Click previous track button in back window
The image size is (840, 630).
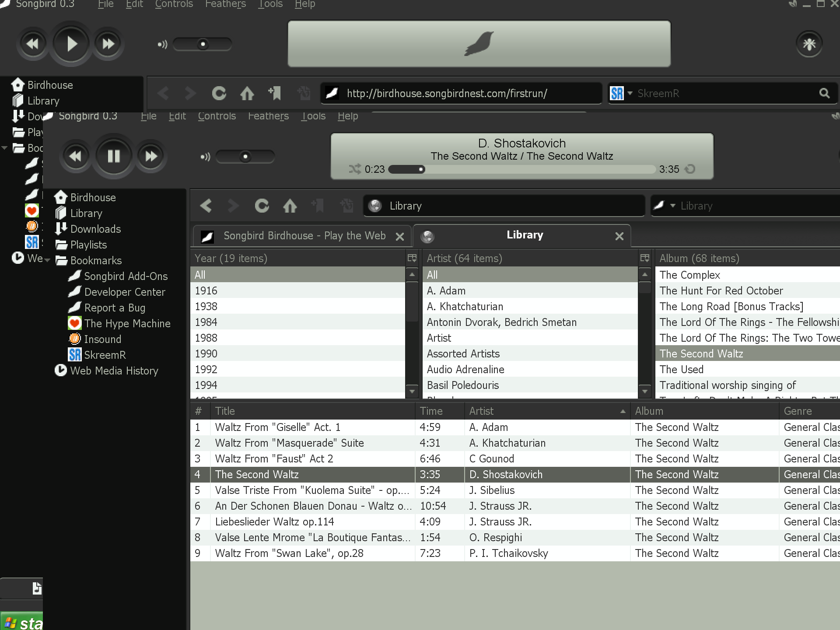coord(33,44)
